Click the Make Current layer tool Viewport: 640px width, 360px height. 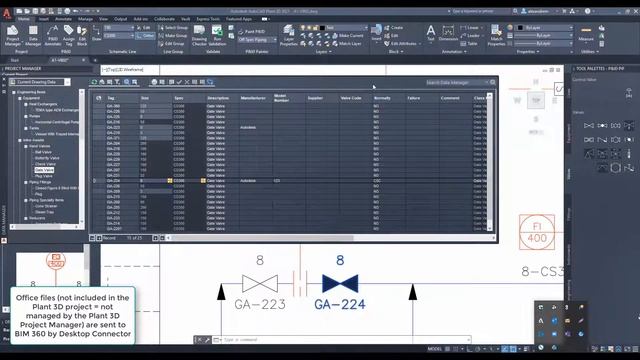coord(348,36)
